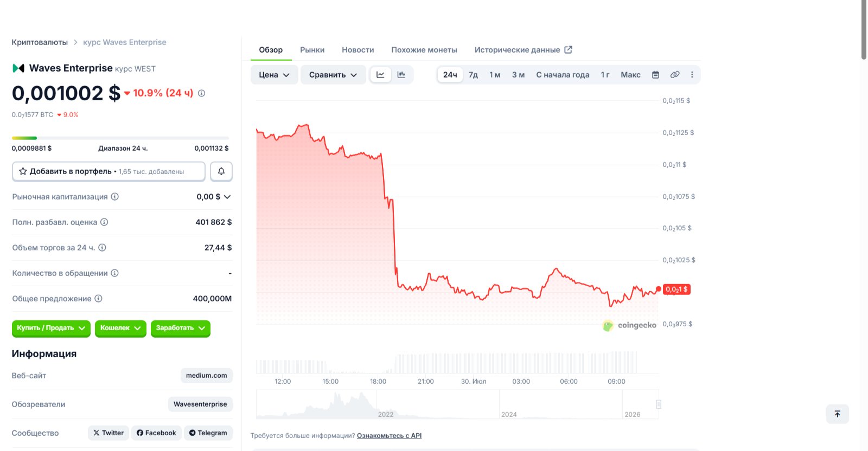Copy the chart link icon
Viewport: 868px width, 451px height.
pyautogui.click(x=675, y=75)
